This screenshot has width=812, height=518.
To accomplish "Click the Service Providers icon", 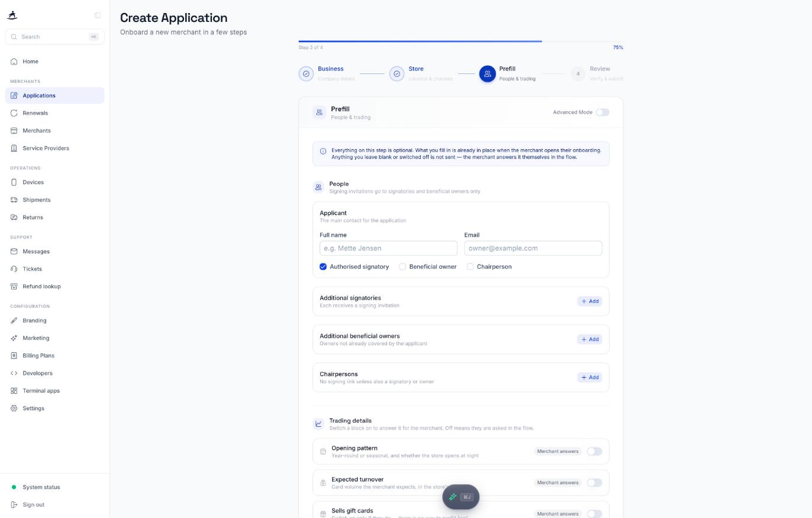I will pyautogui.click(x=14, y=148).
